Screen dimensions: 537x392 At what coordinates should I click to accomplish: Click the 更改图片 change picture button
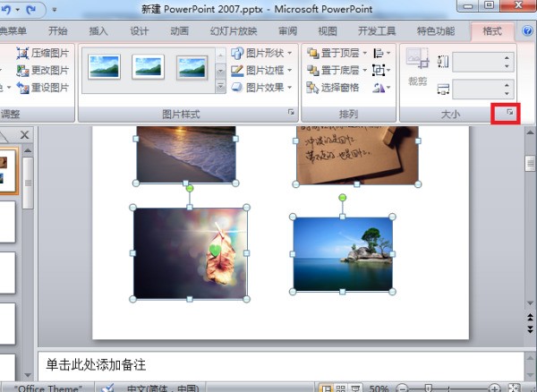tap(43, 71)
